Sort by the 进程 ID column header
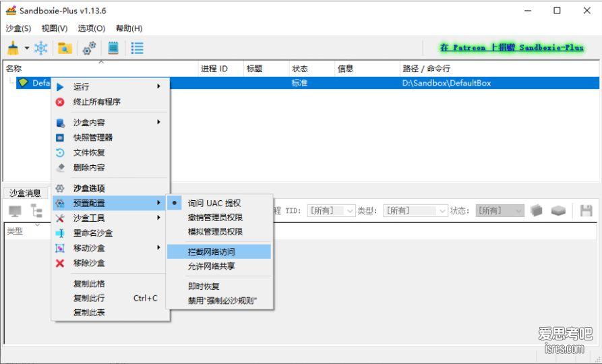 pos(220,69)
